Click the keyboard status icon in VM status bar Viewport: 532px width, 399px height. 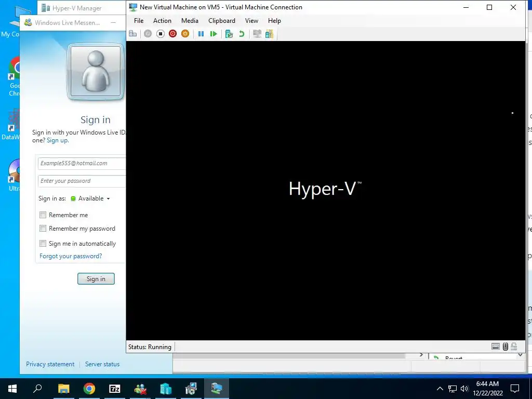point(496,347)
